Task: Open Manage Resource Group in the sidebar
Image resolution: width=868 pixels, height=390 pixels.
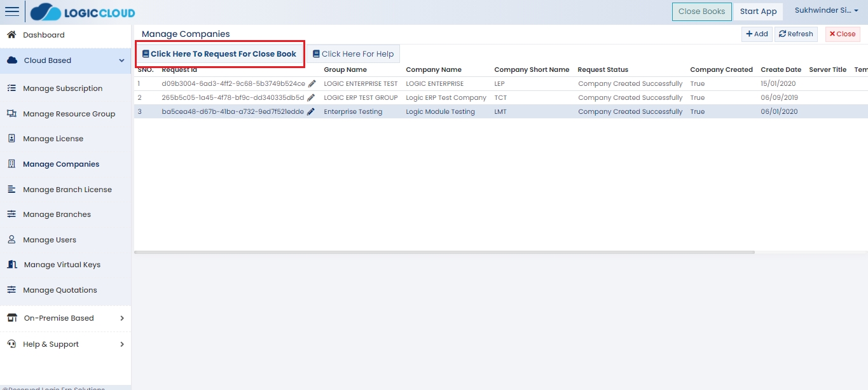Action: [69, 114]
